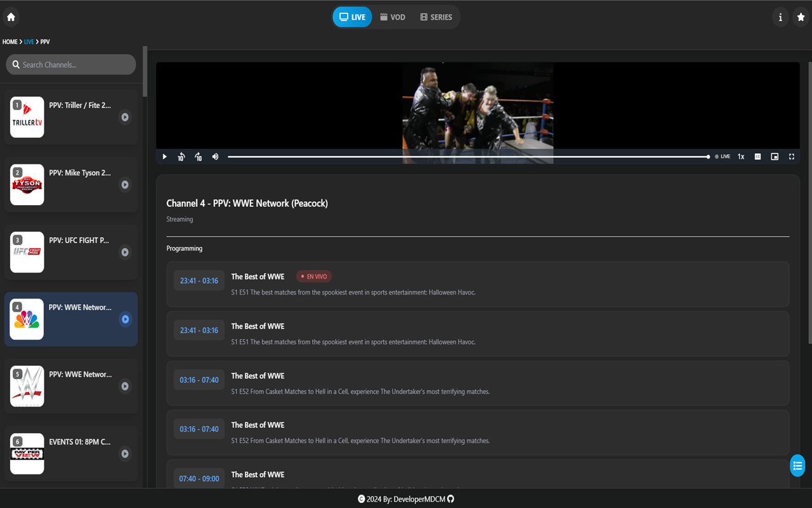
Task: Open the 1x playback speed selector
Action: [x=740, y=156]
